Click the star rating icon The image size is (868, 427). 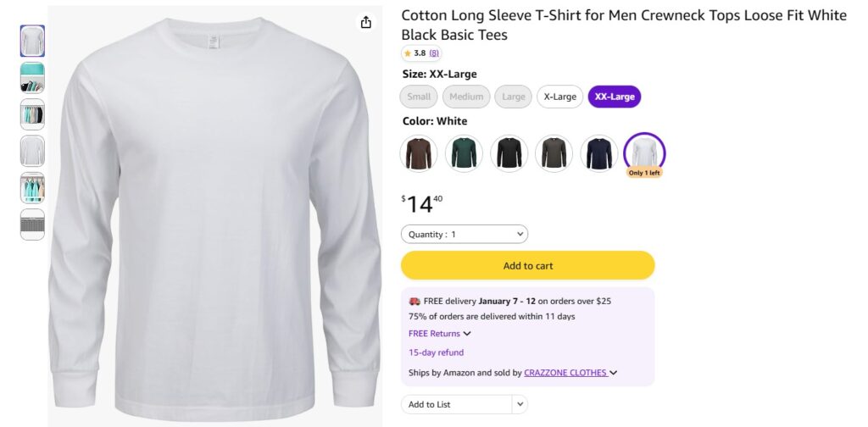tap(407, 53)
